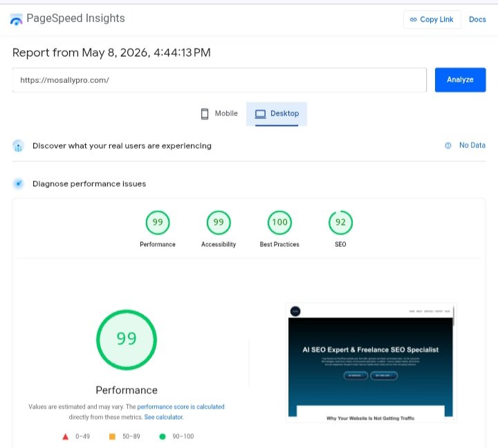Viewport: 498px width, 448px height.
Task: Switch to the Mobile tab
Action: pyautogui.click(x=219, y=113)
